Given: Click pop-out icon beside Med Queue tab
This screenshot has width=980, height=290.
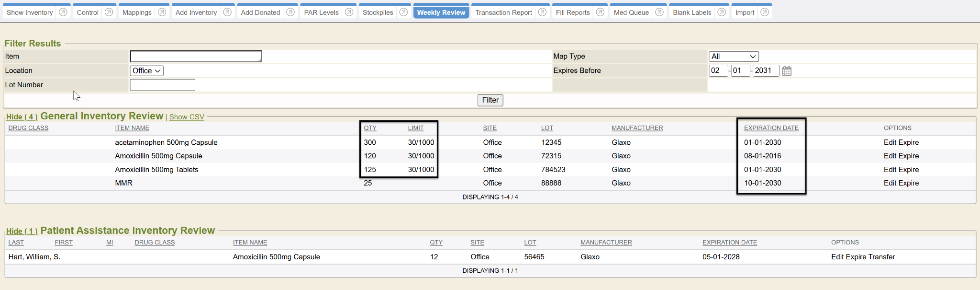Looking at the screenshot, I should [659, 12].
